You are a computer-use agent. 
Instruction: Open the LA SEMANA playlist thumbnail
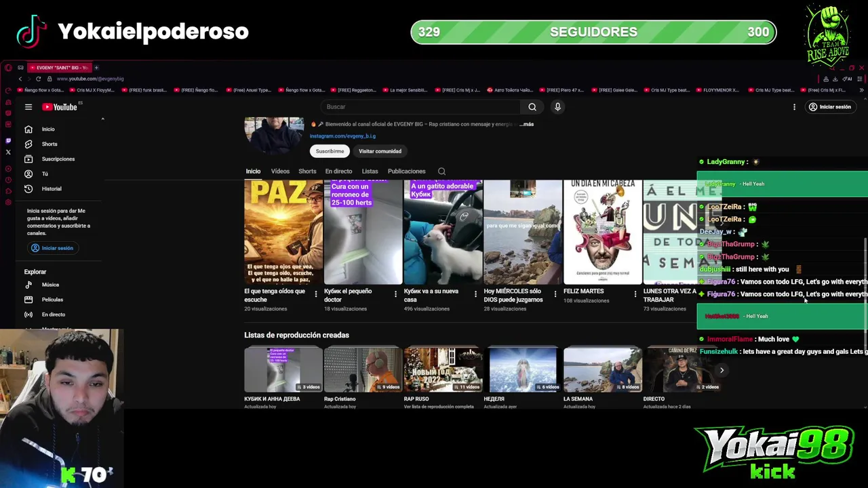coord(602,369)
